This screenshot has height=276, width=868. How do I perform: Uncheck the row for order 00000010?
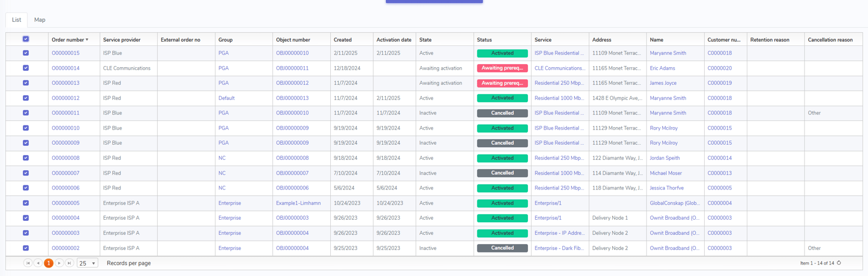pos(26,128)
